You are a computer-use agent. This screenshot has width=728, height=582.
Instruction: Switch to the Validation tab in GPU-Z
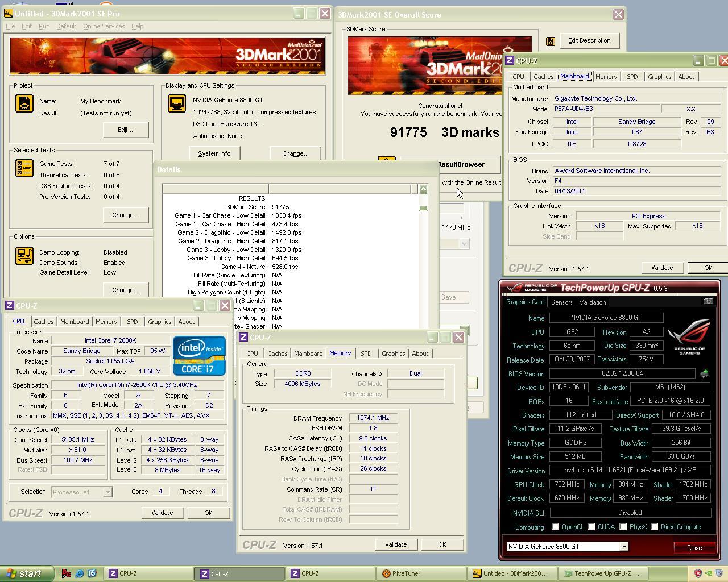[592, 302]
